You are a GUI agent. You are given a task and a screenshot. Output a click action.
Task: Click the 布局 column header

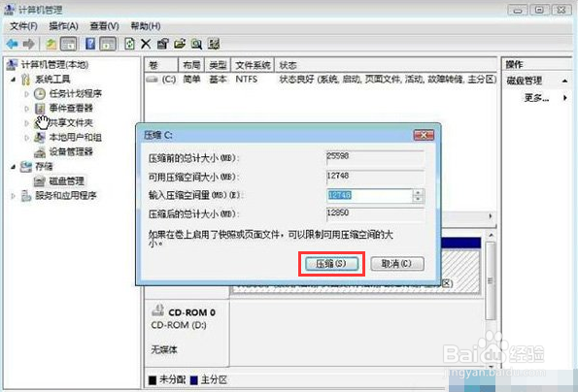191,65
